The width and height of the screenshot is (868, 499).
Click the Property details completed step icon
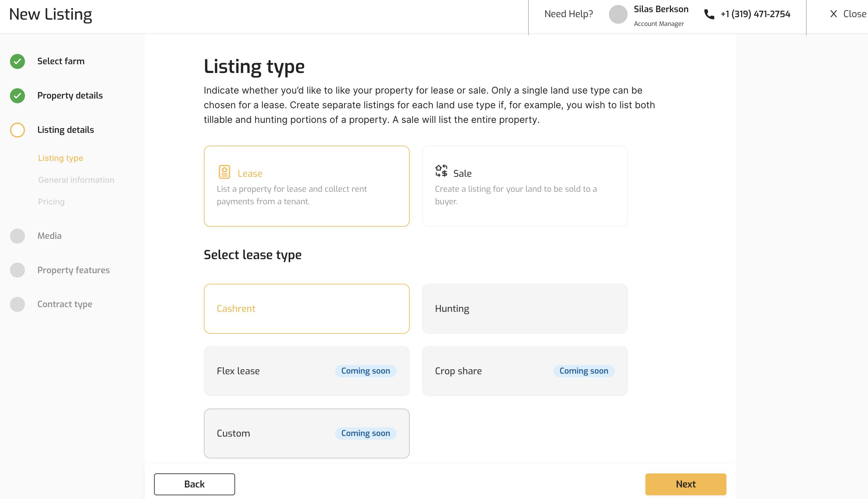click(x=17, y=95)
